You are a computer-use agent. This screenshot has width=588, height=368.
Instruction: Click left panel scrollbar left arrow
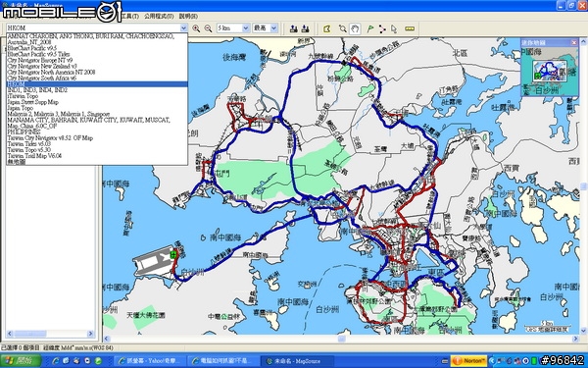pos(10,334)
